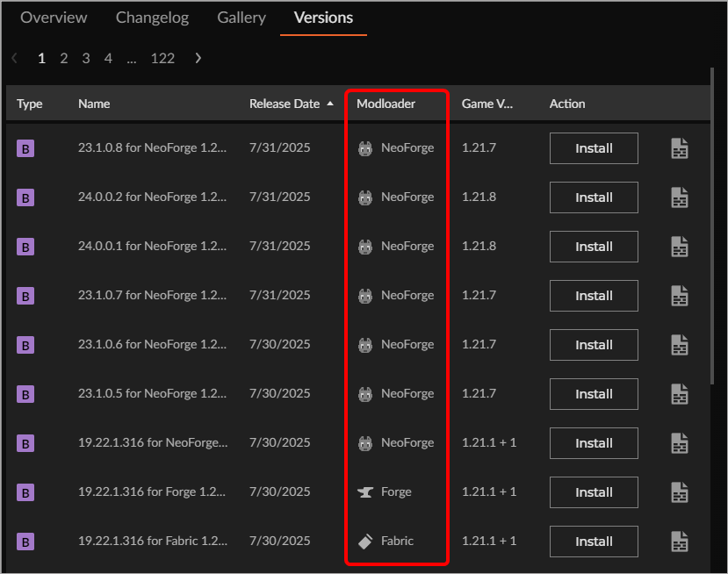The image size is (728, 574).
Task: Install version 19.22.1.316 for NeoForge
Action: 594,443
